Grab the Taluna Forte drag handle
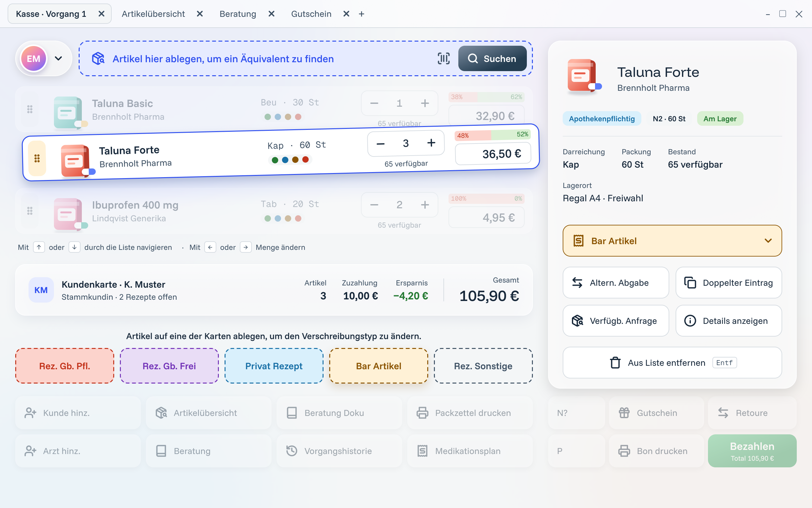 (37, 158)
